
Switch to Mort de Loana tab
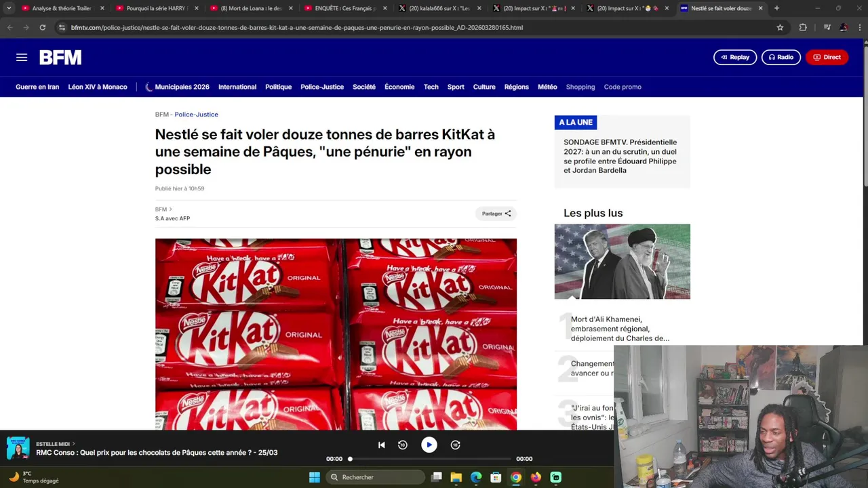pyautogui.click(x=251, y=8)
